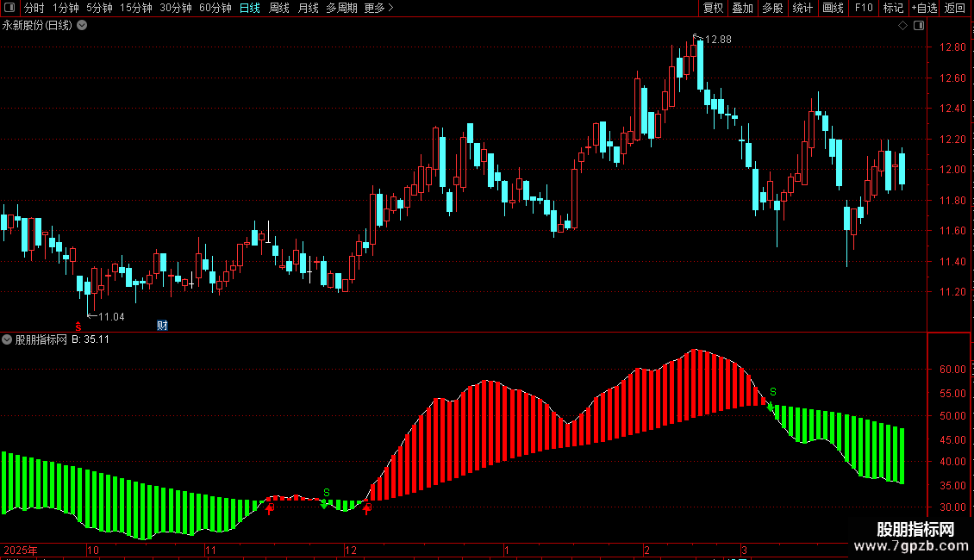The image size is (974, 560).
Task: Expand the 更多 periods menu
Action: (379, 8)
